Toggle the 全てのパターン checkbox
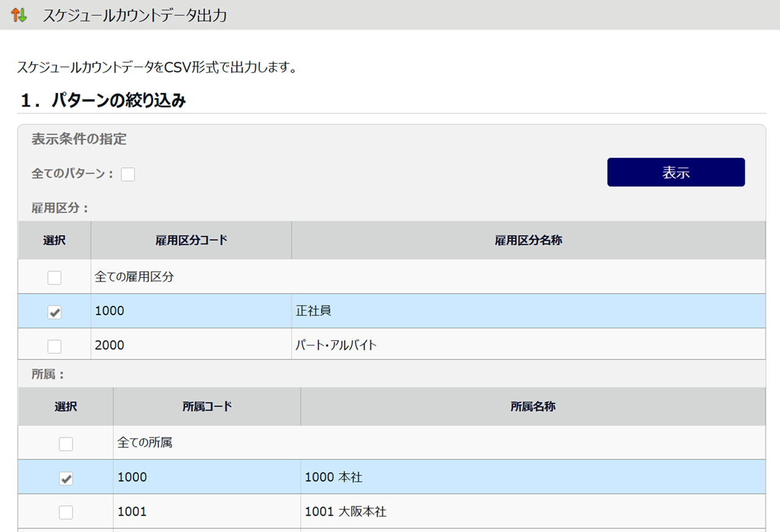 tap(128, 174)
